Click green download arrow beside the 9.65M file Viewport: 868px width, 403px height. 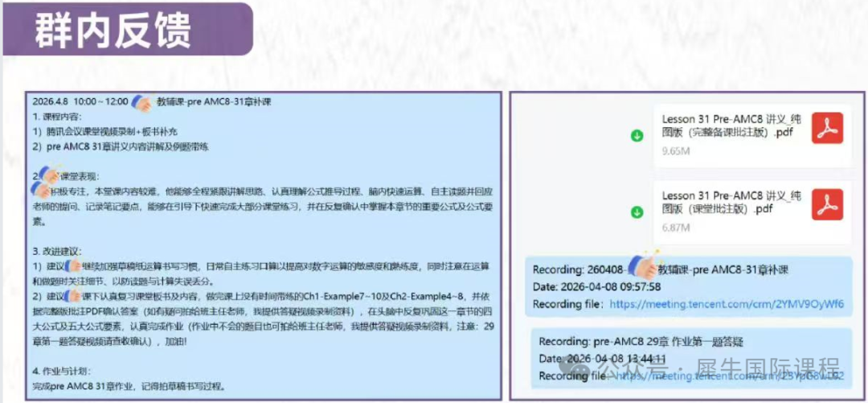pos(637,136)
